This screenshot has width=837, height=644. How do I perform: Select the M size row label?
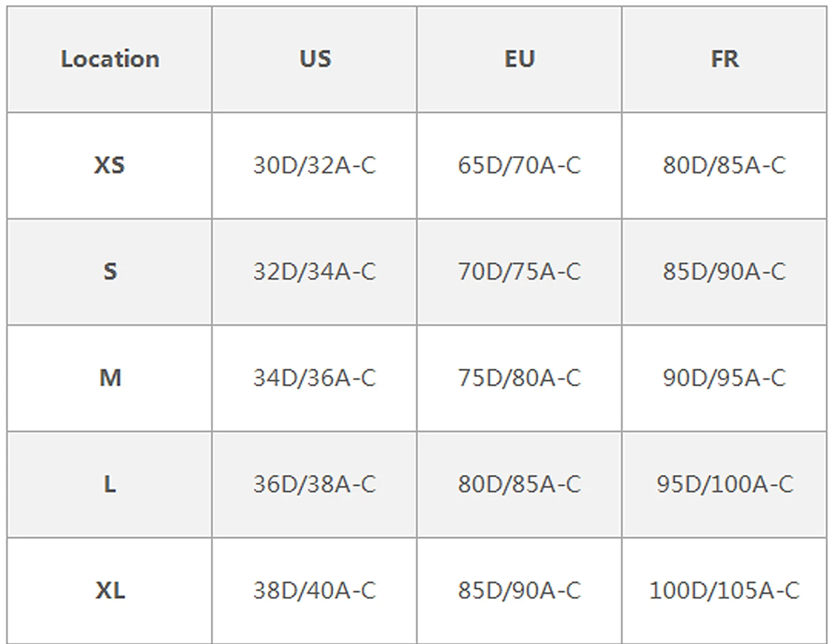110,378
